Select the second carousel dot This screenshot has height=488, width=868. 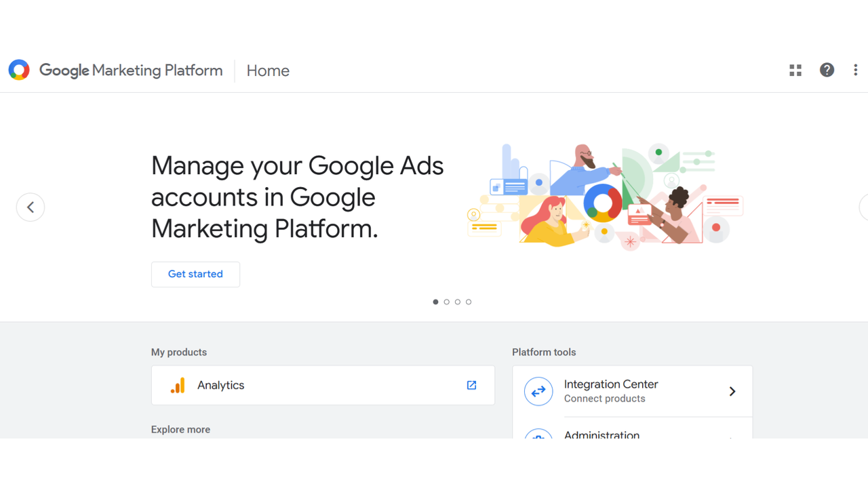click(447, 302)
